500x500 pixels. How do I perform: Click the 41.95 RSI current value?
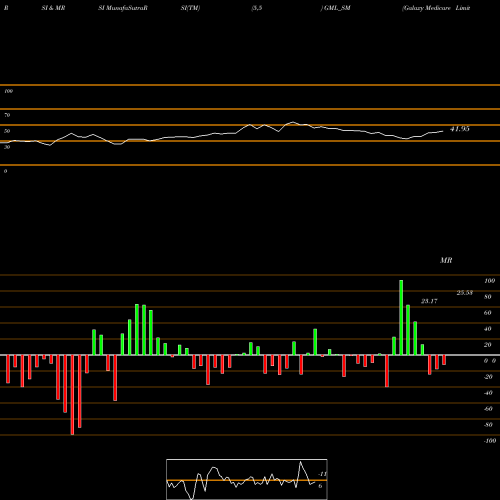(x=460, y=129)
